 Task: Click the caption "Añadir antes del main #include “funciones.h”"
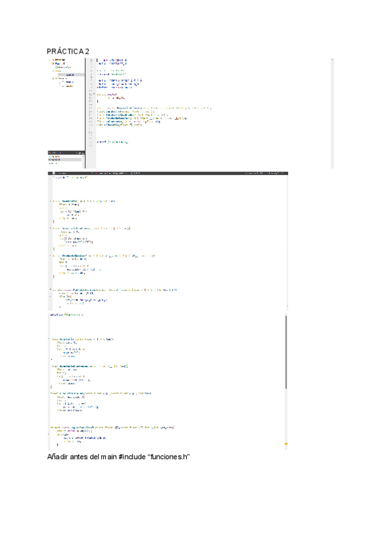118,457
